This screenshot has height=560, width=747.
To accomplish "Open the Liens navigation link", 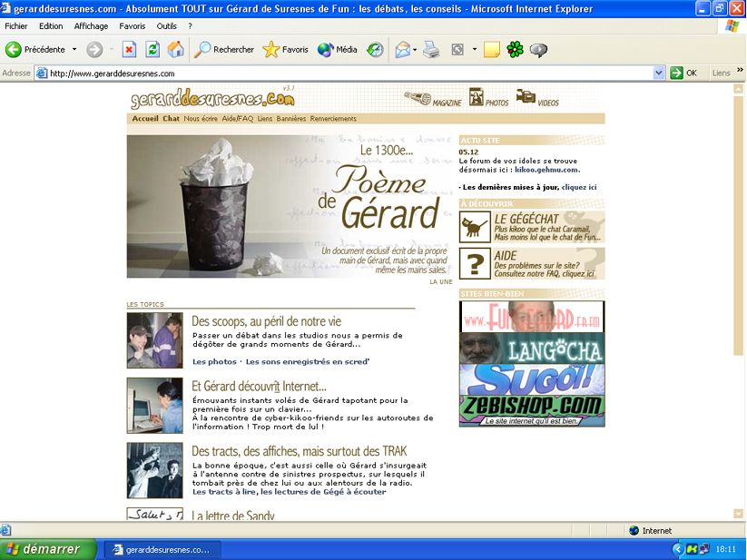I will click(265, 119).
